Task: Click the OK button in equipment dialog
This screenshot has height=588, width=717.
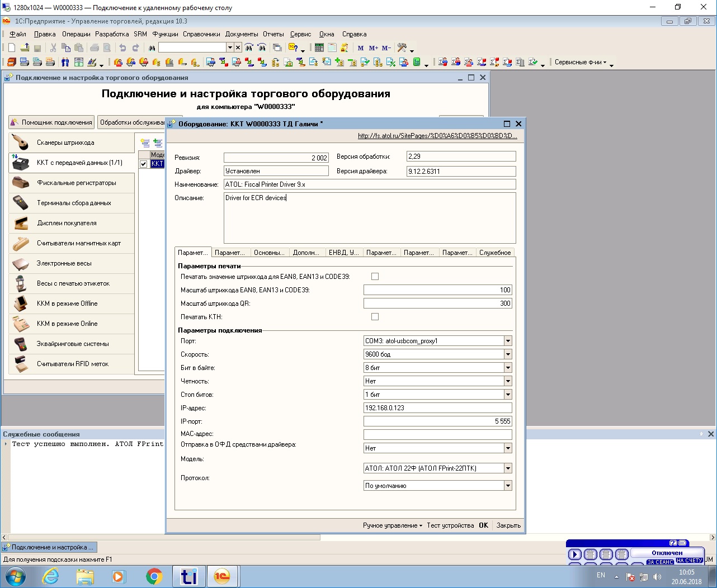Action: click(484, 525)
